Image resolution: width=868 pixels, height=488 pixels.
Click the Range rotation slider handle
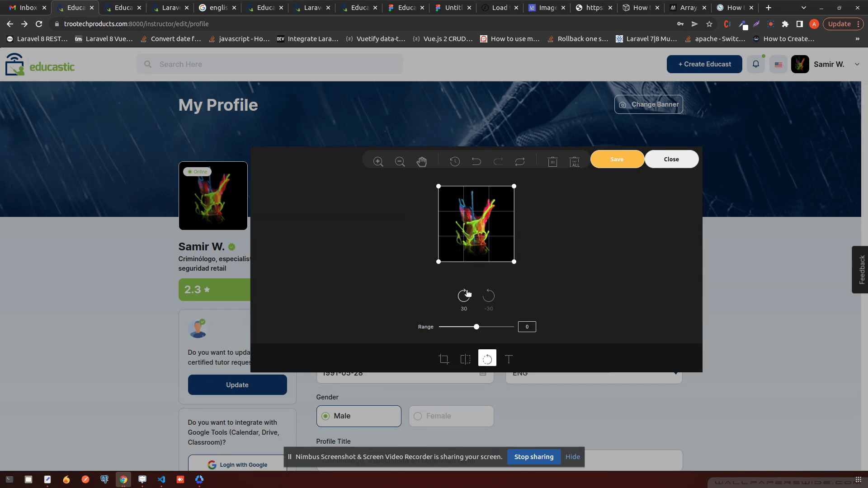click(476, 327)
